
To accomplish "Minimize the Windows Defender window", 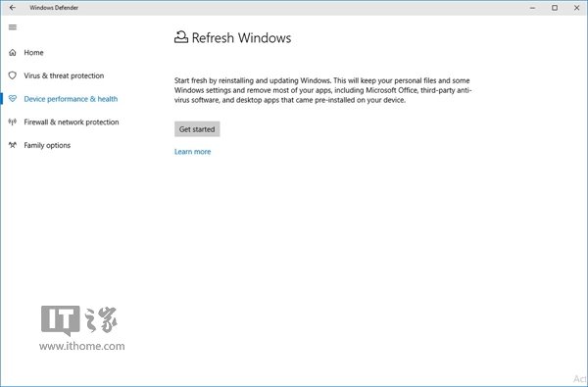I will click(532, 8).
